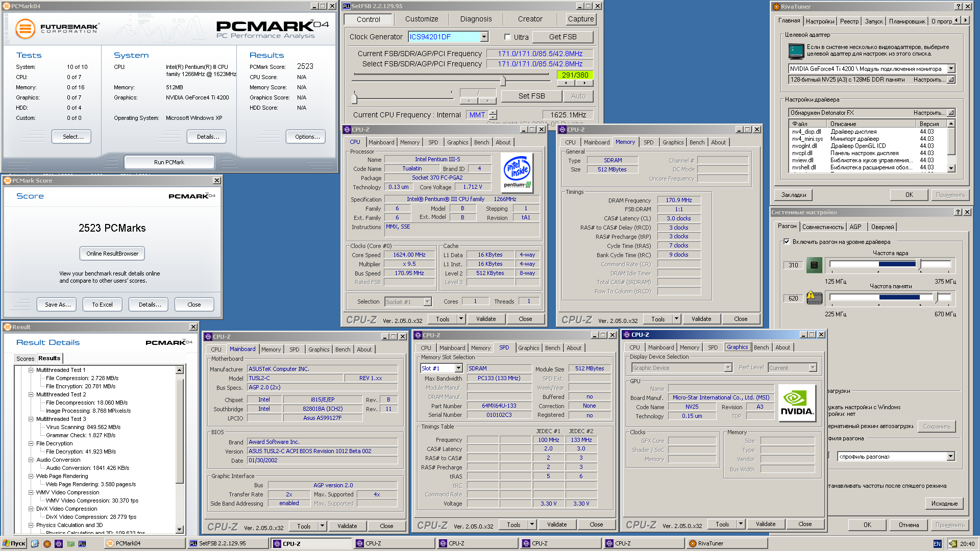
Task: Switch to the RivaTuner taskbar button
Action: (x=727, y=543)
